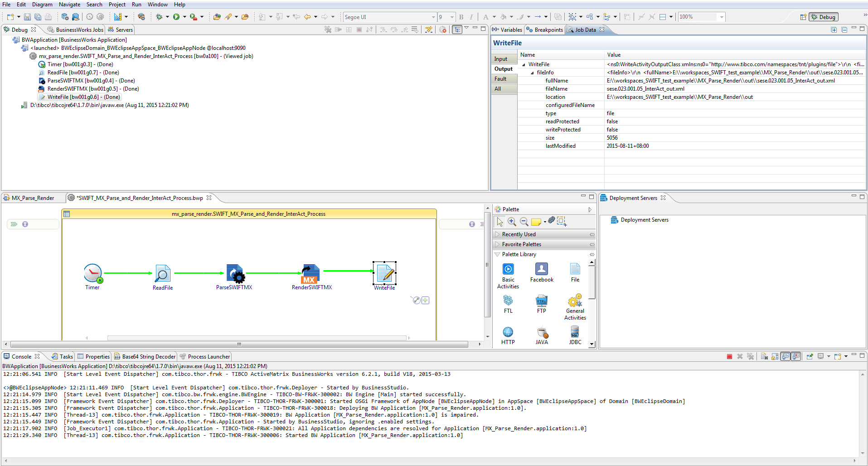Open the FTP palette
The width and height of the screenshot is (868, 466).
pyautogui.click(x=542, y=304)
